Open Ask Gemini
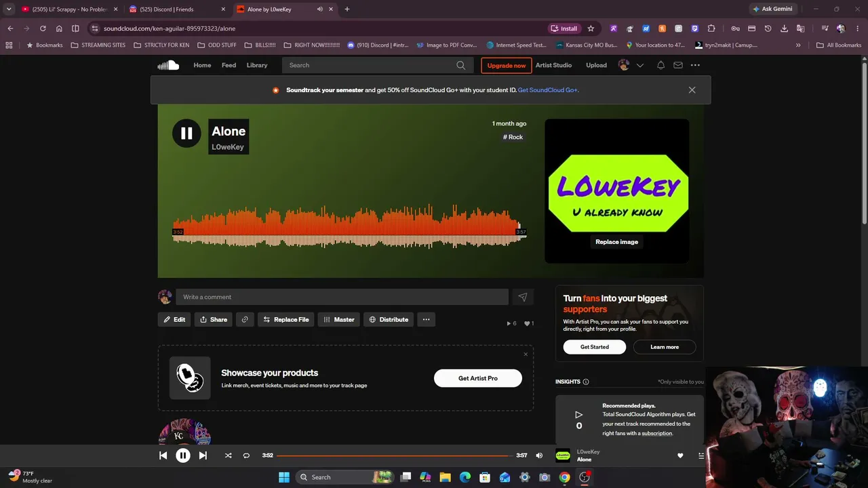The width and height of the screenshot is (868, 488). click(x=772, y=9)
